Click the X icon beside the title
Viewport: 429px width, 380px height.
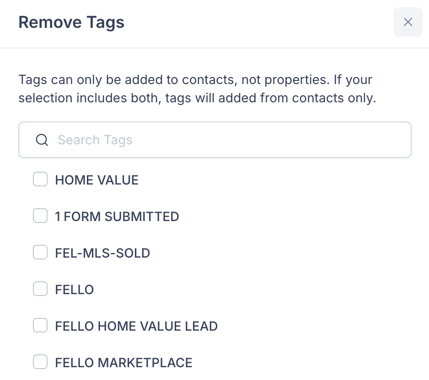tap(408, 22)
